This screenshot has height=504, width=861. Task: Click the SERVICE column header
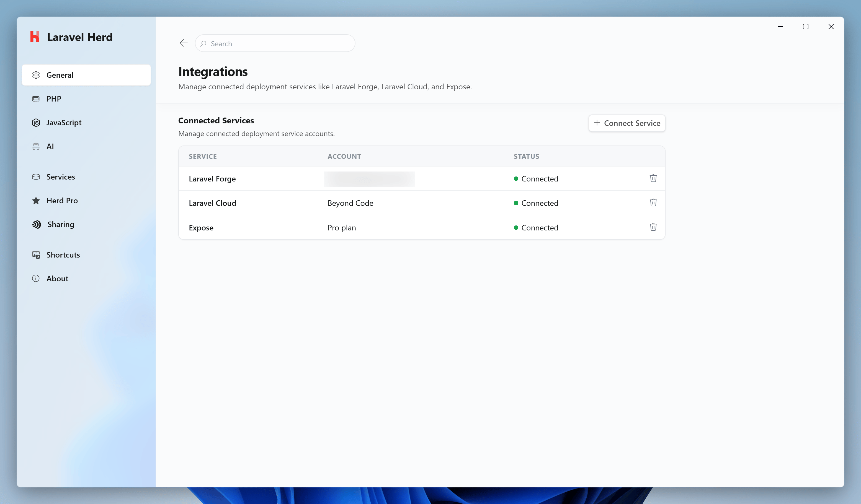(203, 156)
